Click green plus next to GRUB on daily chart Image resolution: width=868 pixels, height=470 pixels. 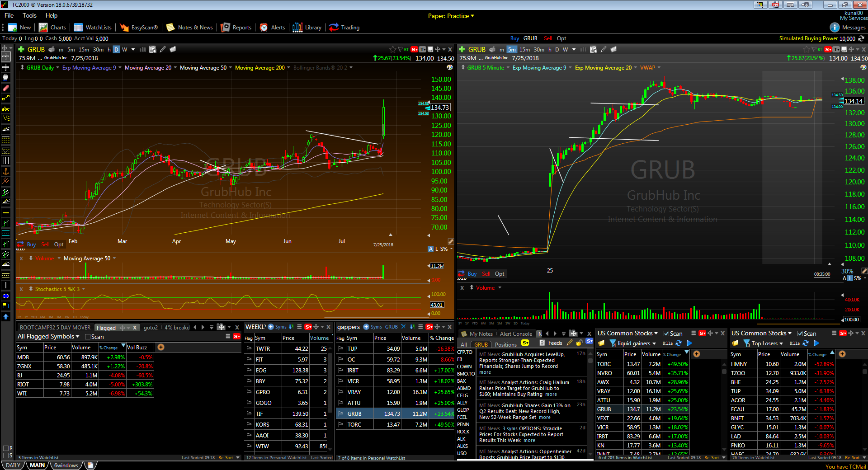21,49
